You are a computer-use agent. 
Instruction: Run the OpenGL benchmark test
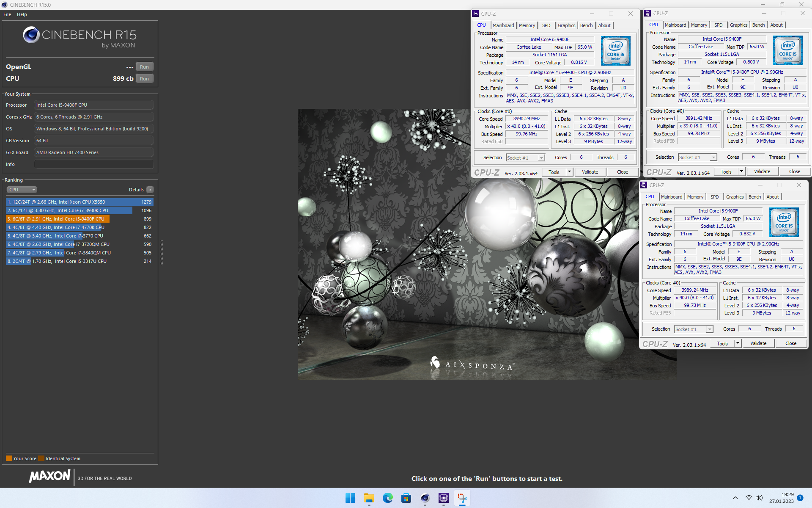(144, 67)
